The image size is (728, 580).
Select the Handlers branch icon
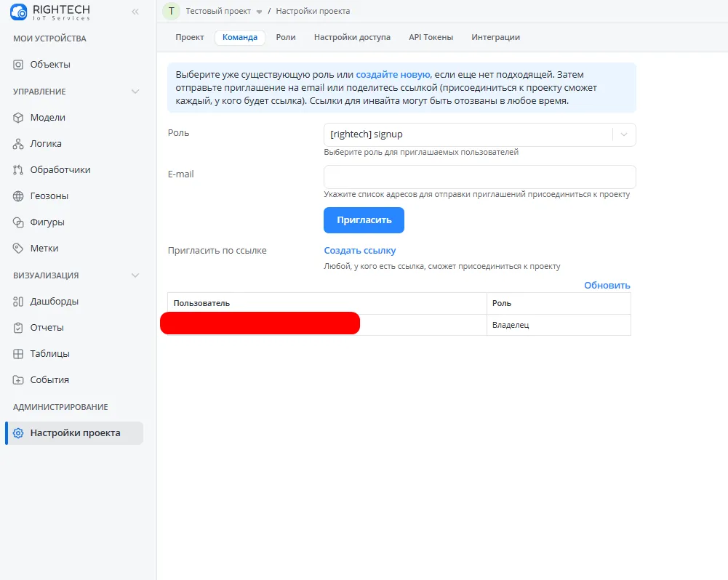[19, 170]
